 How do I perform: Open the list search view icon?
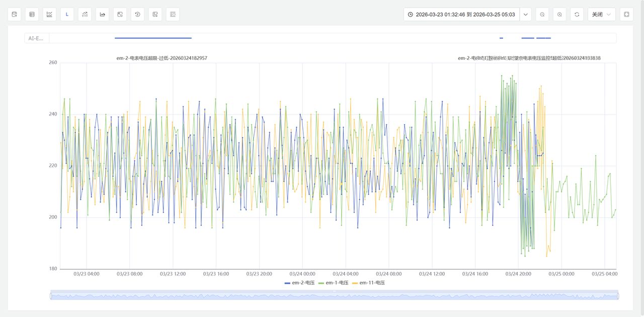coord(173,15)
